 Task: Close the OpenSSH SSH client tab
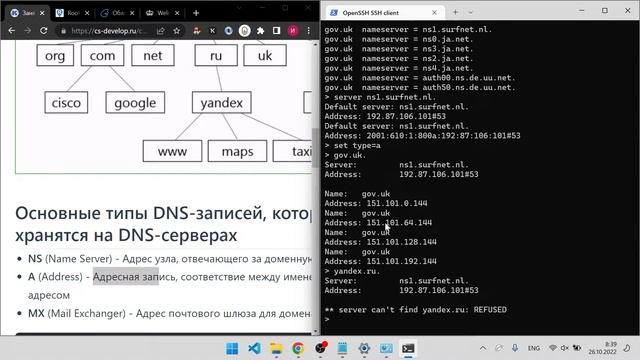(x=434, y=13)
